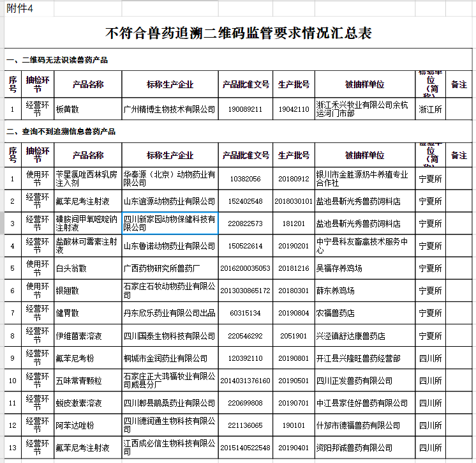Select manufacturer 石家庄石牧动物药业有限公司
476x463 pixels.
pyautogui.click(x=169, y=291)
